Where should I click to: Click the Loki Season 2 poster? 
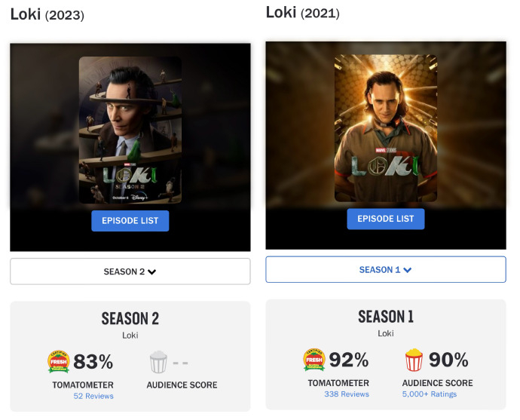(x=130, y=130)
